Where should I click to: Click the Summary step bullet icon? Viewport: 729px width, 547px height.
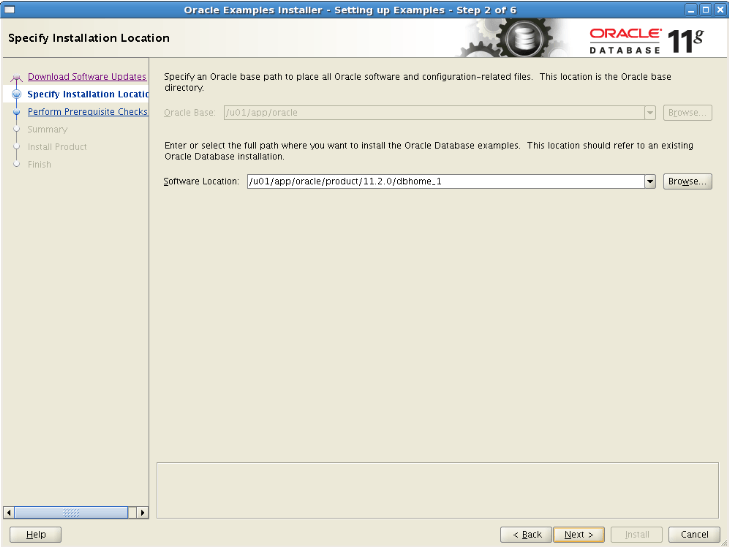click(17, 129)
